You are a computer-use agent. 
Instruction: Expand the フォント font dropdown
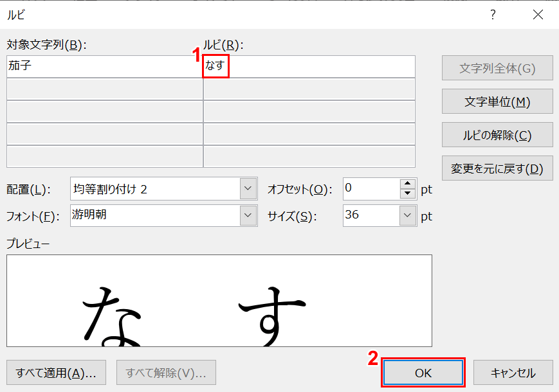(248, 215)
